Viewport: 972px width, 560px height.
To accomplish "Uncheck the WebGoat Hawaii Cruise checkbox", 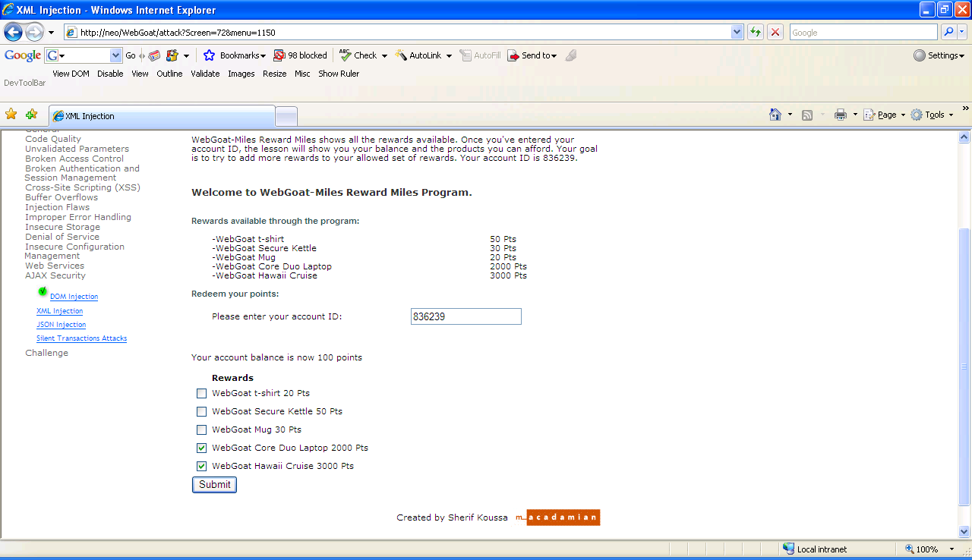I will 201,467.
